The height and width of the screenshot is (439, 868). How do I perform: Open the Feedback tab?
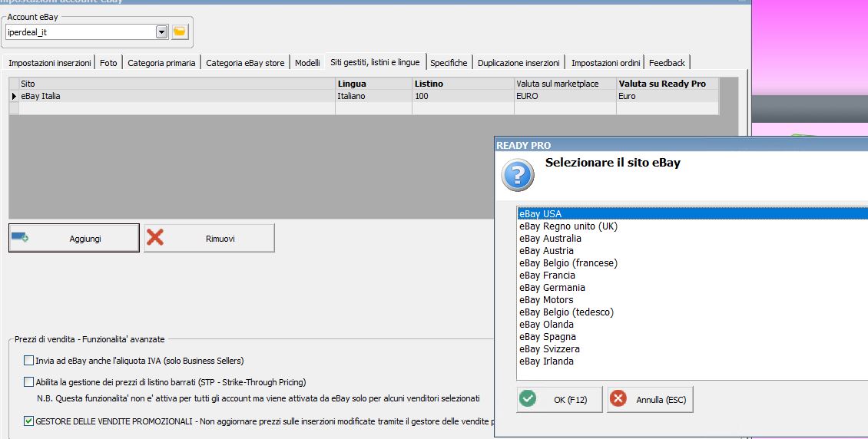[x=667, y=63]
